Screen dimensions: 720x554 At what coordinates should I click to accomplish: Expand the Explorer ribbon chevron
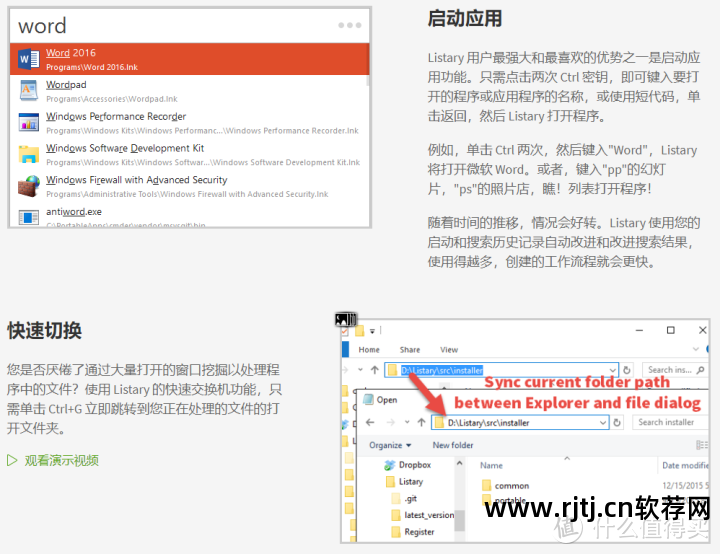pyautogui.click(x=696, y=349)
